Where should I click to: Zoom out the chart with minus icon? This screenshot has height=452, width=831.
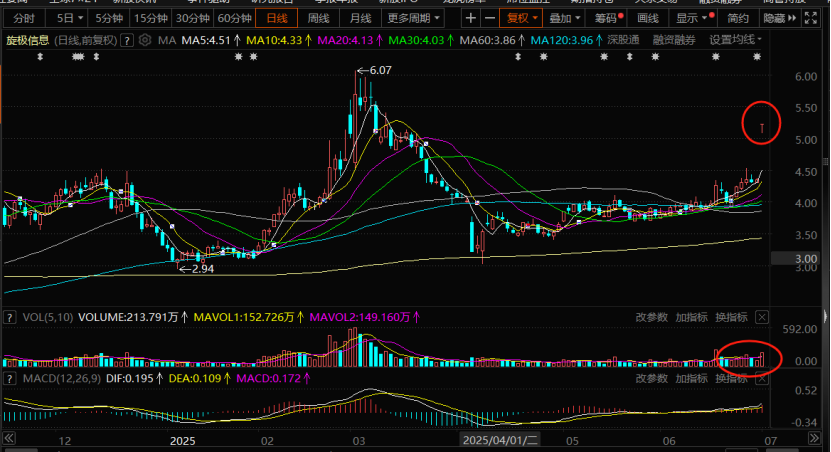click(490, 19)
